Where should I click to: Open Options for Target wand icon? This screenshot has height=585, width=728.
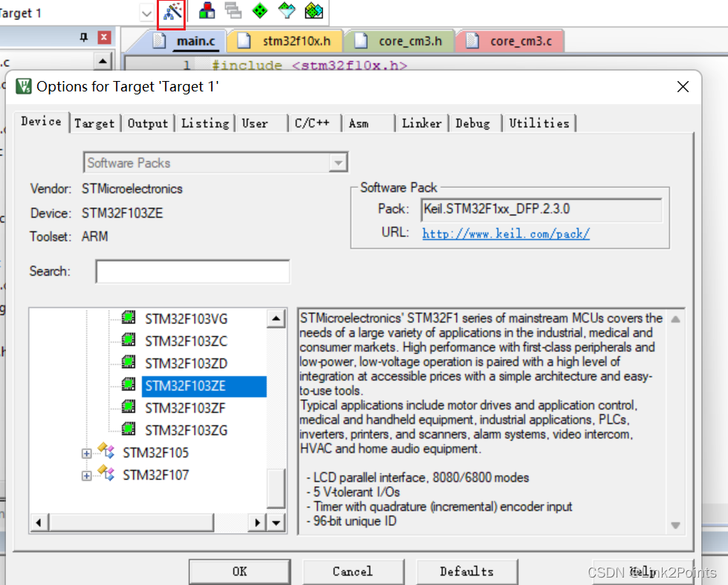click(x=172, y=12)
